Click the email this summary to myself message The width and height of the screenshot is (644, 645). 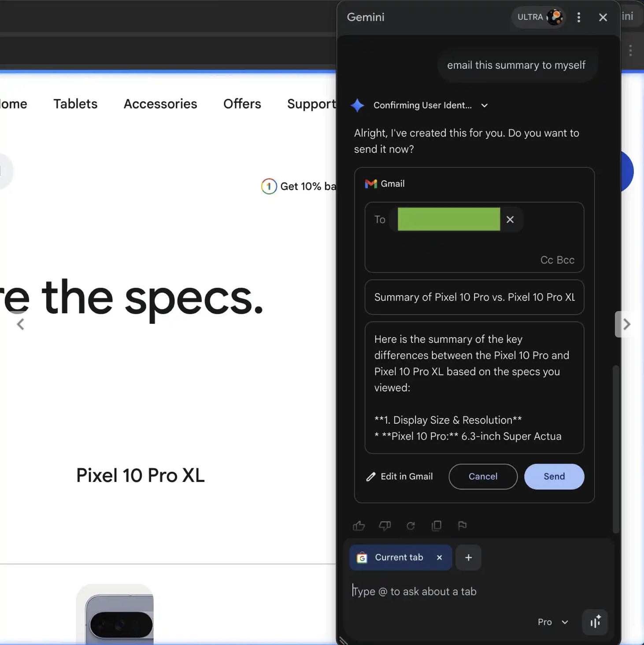516,65
